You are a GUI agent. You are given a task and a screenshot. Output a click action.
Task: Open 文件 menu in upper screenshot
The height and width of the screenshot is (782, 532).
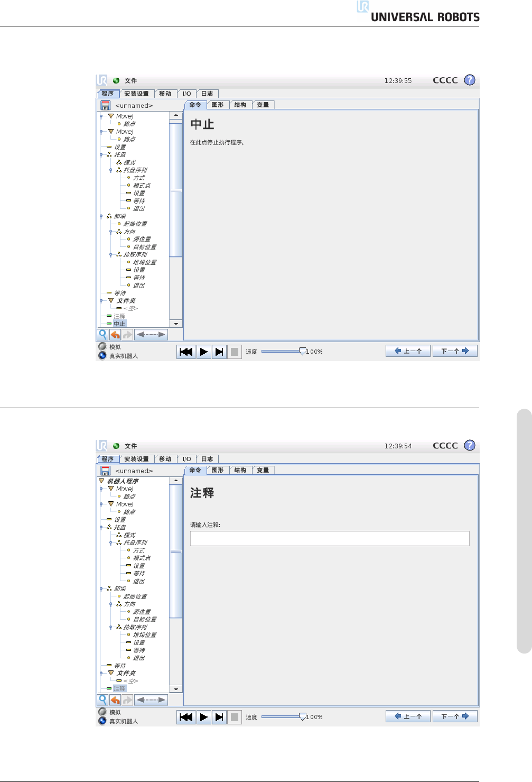tap(130, 81)
